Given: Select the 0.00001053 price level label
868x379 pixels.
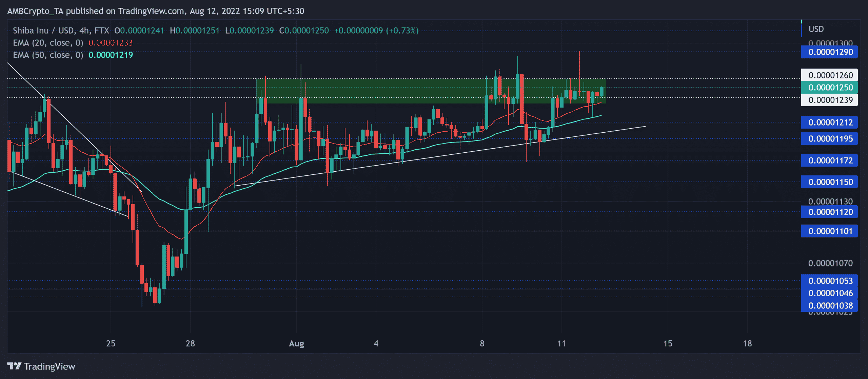Looking at the screenshot, I should (x=829, y=281).
